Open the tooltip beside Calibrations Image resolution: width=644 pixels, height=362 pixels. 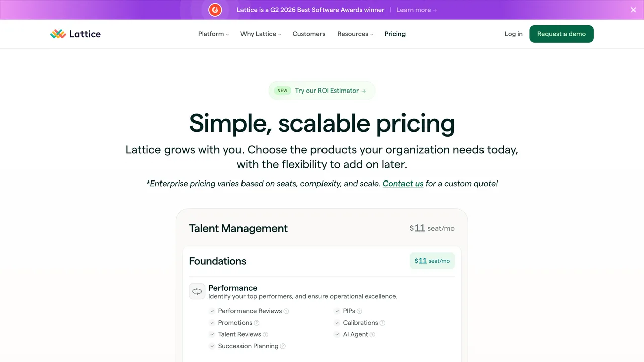383,322
